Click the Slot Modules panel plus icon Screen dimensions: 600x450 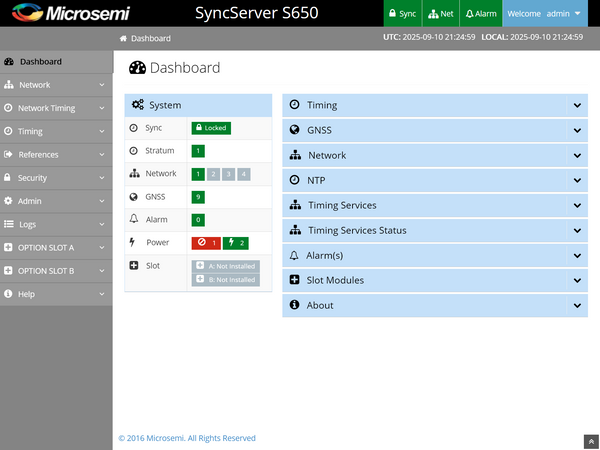click(x=294, y=280)
